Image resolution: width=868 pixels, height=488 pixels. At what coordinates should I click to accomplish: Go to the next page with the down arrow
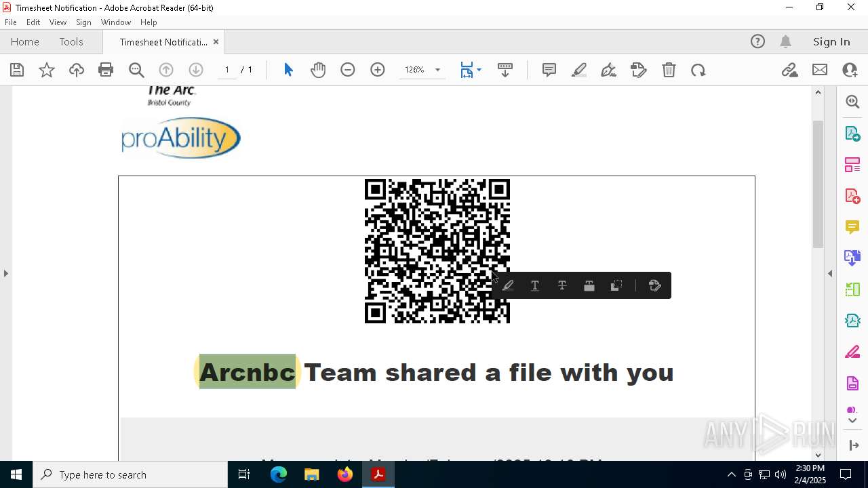tap(196, 70)
